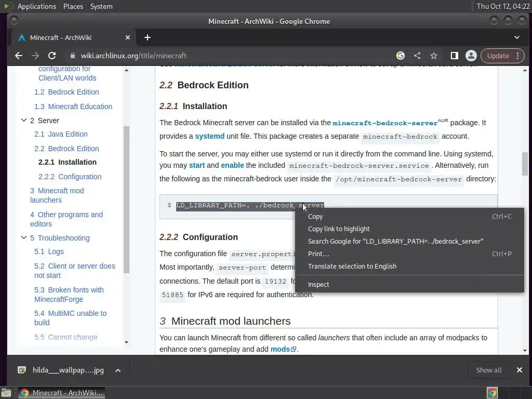Reload the ArchWiki page
The height and width of the screenshot is (399, 532).
coord(52,56)
